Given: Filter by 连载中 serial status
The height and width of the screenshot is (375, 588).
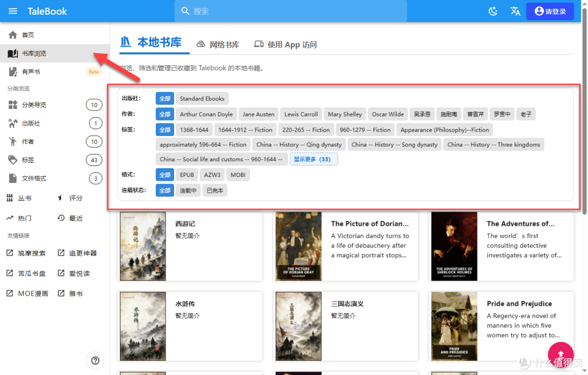Looking at the screenshot, I should point(188,190).
